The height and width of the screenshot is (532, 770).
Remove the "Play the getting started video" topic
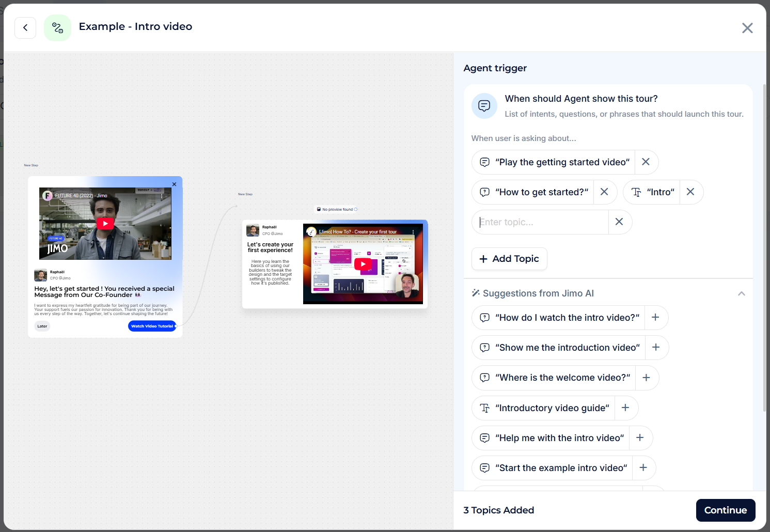coord(646,162)
